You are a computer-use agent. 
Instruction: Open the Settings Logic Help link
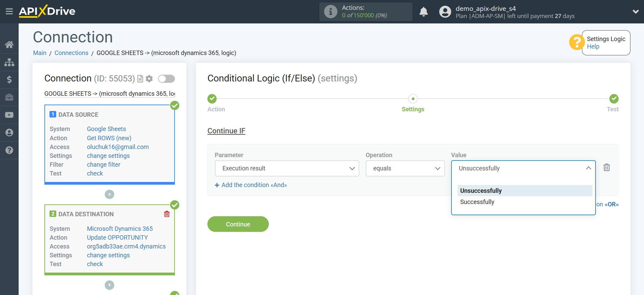click(593, 47)
